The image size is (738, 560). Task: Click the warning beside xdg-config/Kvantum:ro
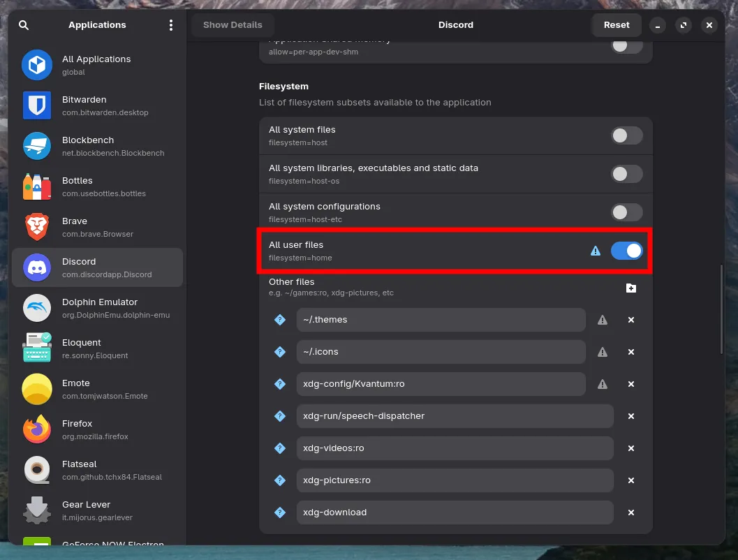pos(602,384)
